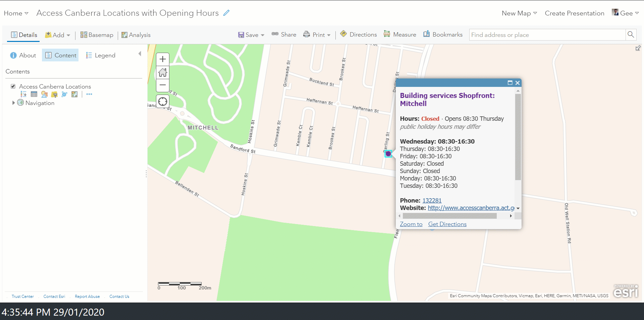This screenshot has width=644, height=320.
Task: Open More Options ellipsis for the layer
Action: click(x=89, y=94)
